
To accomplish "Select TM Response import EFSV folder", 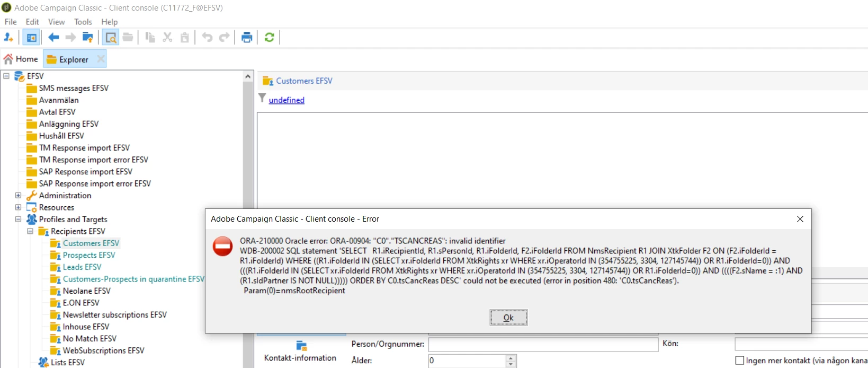I will [x=84, y=147].
